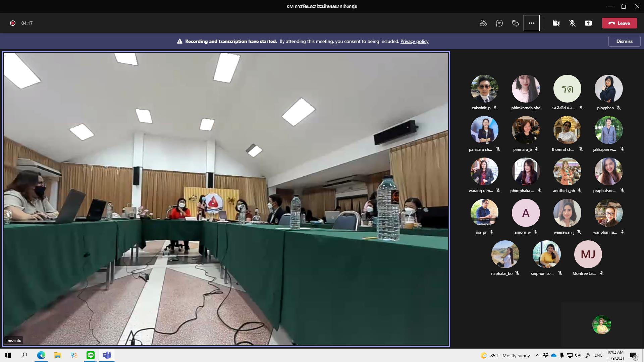Screen dimensions: 644x362
Task: Click the system volume icon
Action: (x=577, y=355)
